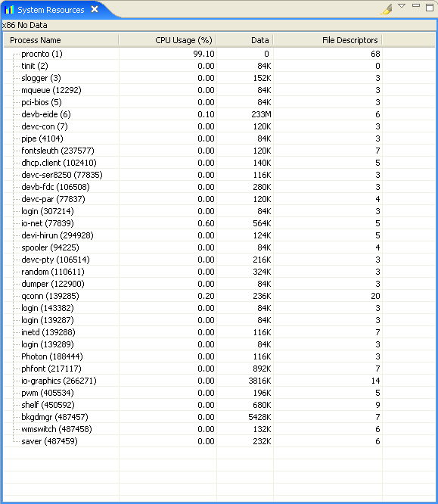Open the view menu dropdown triangle
The width and height of the screenshot is (438, 504).
pyautogui.click(x=402, y=6)
